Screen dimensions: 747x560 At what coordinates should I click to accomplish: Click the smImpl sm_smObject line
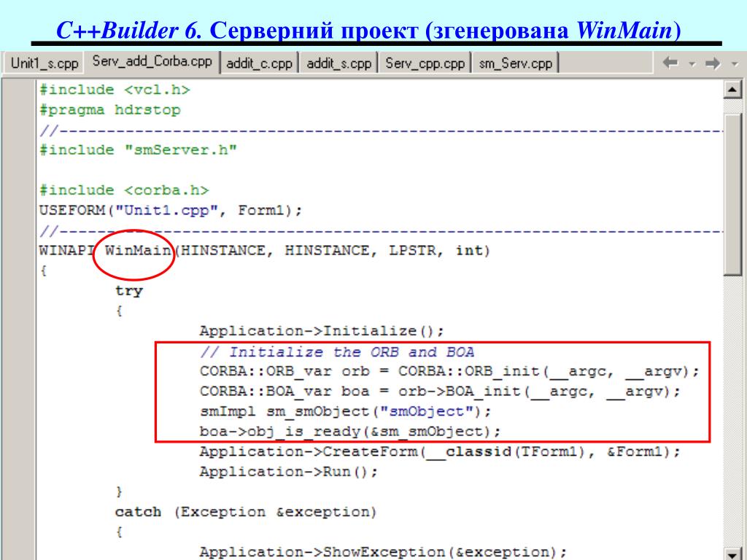[x=345, y=411]
